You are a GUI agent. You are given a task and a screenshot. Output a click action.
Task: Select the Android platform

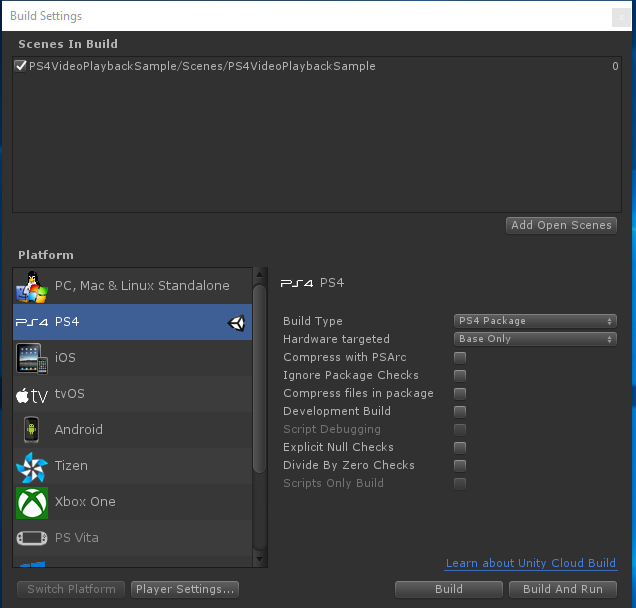pos(132,430)
